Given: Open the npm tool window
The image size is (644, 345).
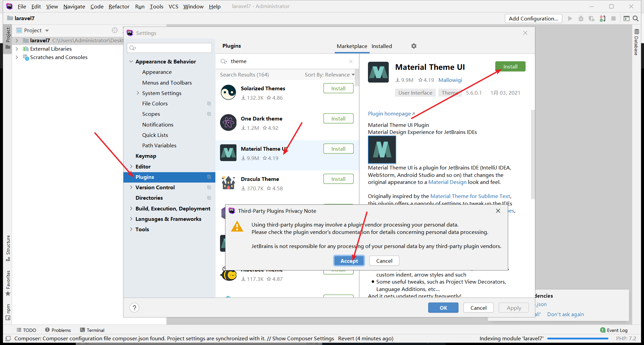Looking at the screenshot, I should pos(8,312).
